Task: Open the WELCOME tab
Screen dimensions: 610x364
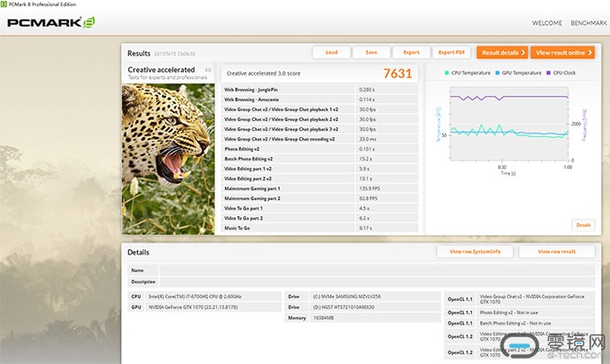Action: [547, 23]
